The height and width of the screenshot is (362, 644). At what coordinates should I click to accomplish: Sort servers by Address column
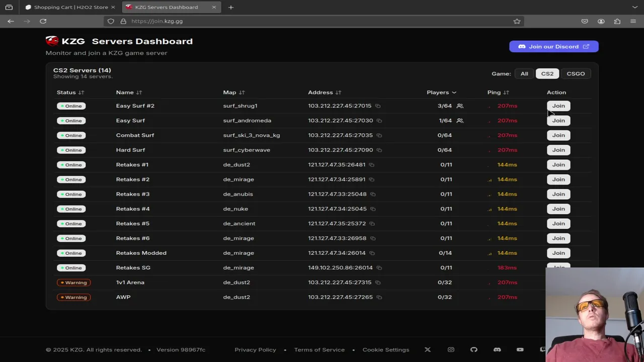point(325,93)
